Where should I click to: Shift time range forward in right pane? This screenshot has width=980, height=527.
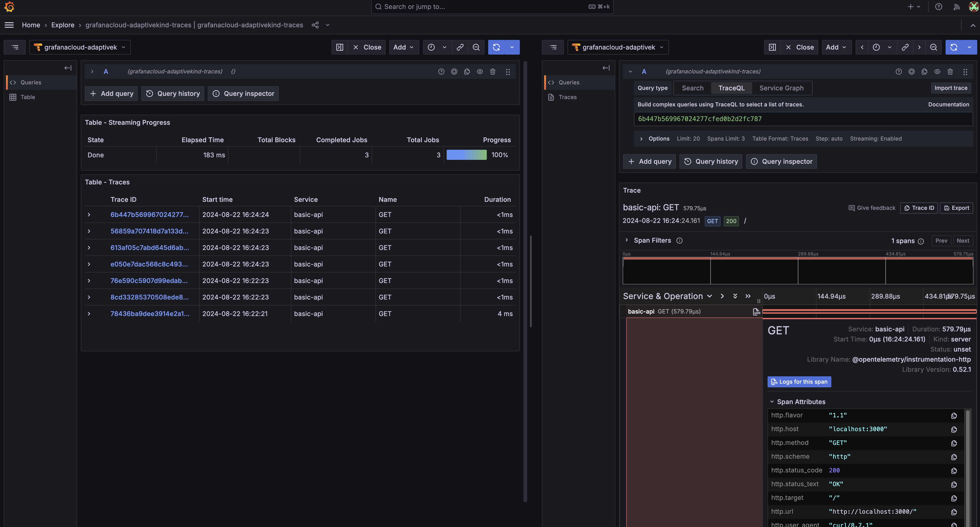point(919,47)
